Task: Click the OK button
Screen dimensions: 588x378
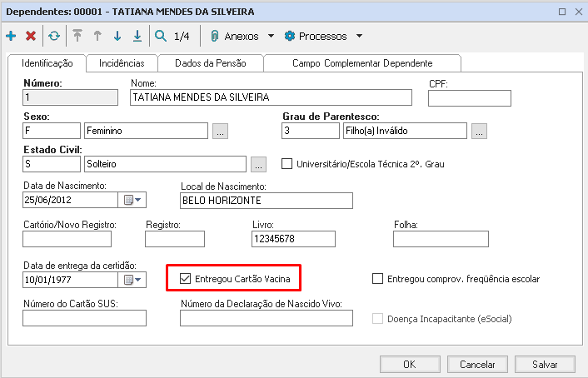Action: 410,364
